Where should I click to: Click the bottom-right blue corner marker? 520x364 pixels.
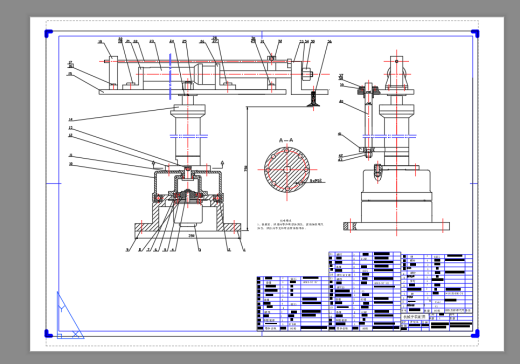coord(476,333)
